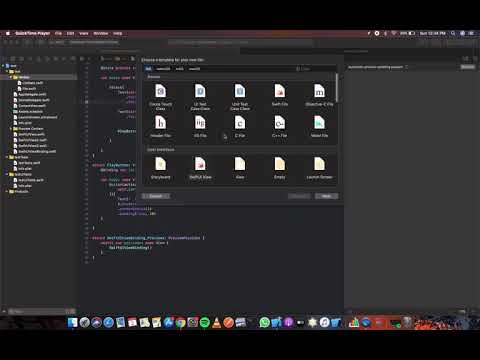Switch to the iOS platform tab
This screenshot has height=360, width=480.
tap(148, 69)
